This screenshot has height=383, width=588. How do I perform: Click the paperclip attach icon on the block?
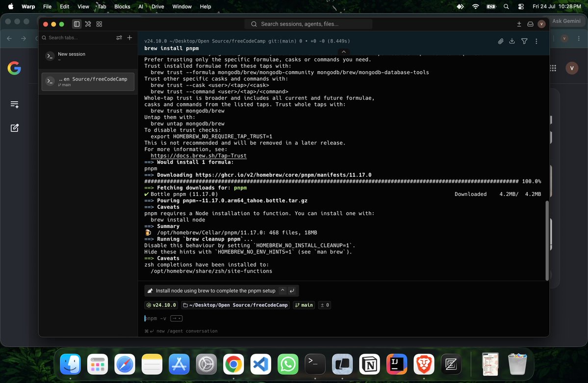point(501,41)
